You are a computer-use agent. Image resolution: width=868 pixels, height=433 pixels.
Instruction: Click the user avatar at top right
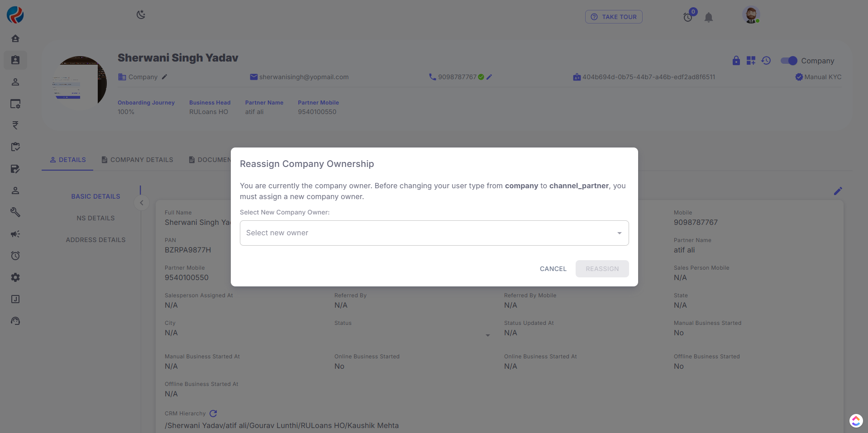pos(751,15)
